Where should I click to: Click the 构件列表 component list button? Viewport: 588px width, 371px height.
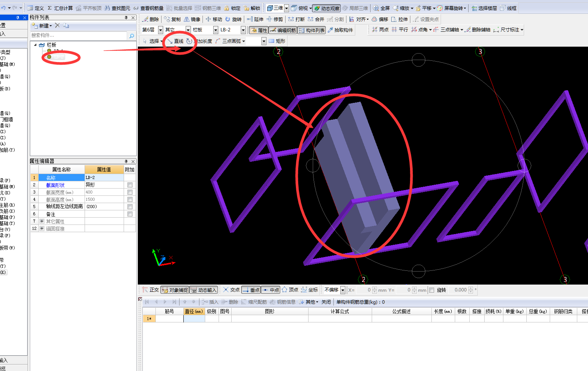click(312, 30)
